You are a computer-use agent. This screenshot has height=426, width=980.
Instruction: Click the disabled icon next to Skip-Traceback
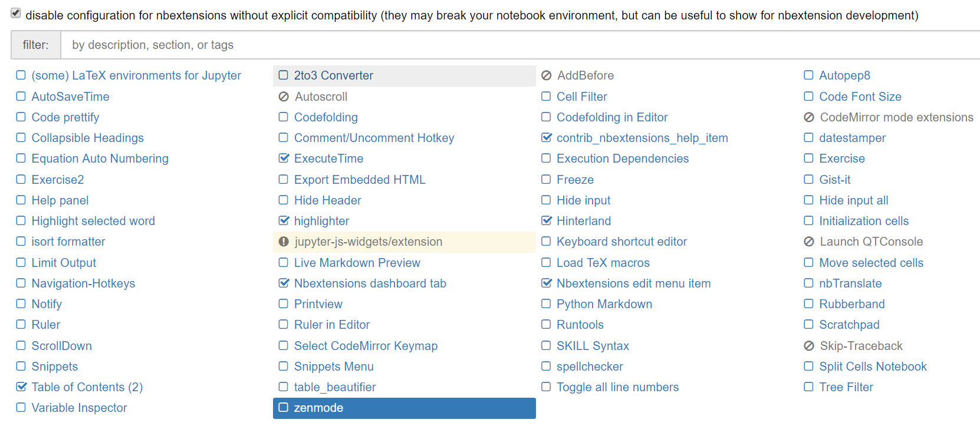[809, 346]
